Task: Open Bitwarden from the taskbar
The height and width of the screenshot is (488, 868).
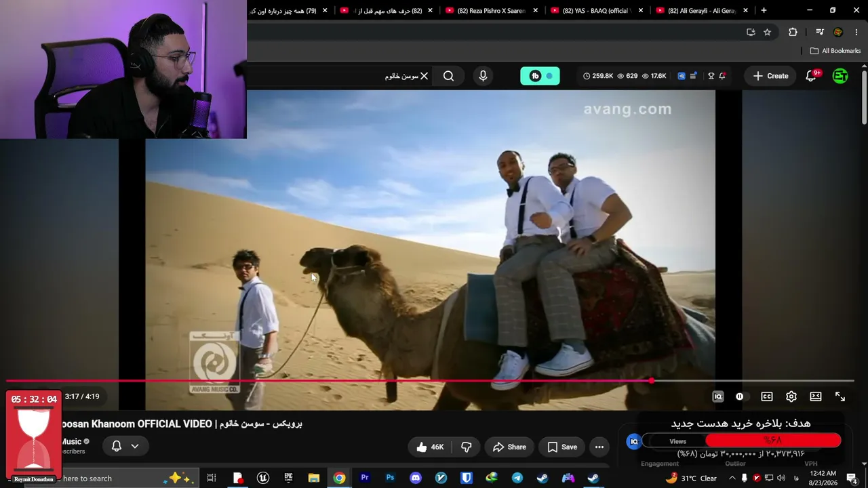Action: (x=467, y=478)
